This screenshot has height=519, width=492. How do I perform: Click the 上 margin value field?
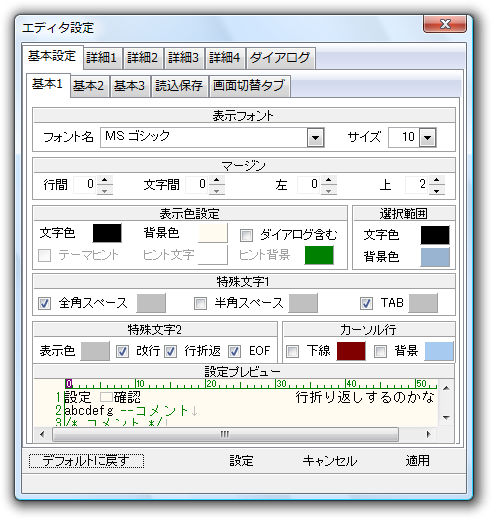pyautogui.click(x=417, y=185)
